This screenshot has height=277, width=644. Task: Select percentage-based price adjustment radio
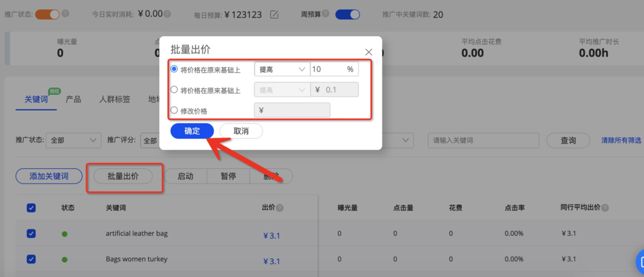point(174,69)
